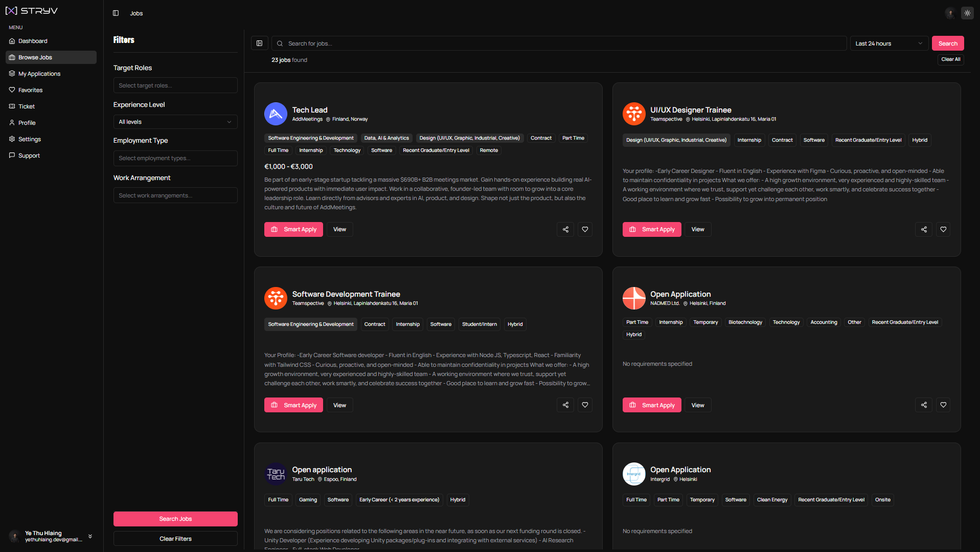Open the Employment Type selector
The image size is (980, 552).
[175, 158]
